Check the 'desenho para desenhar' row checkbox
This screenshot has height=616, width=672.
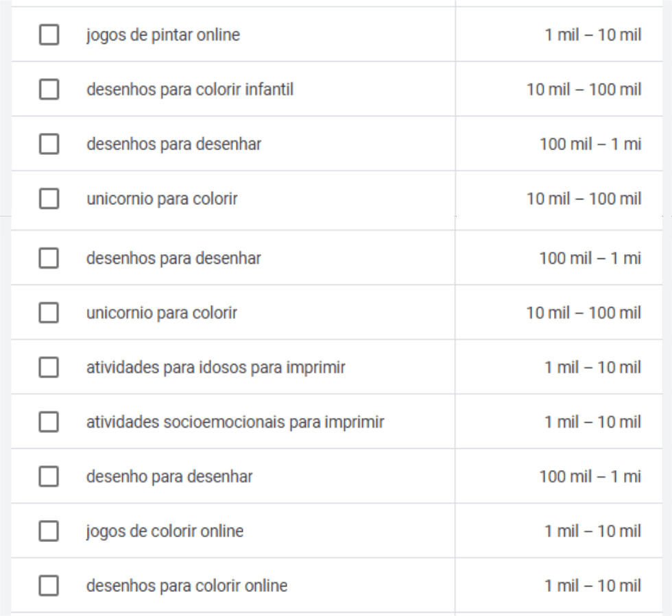point(48,476)
